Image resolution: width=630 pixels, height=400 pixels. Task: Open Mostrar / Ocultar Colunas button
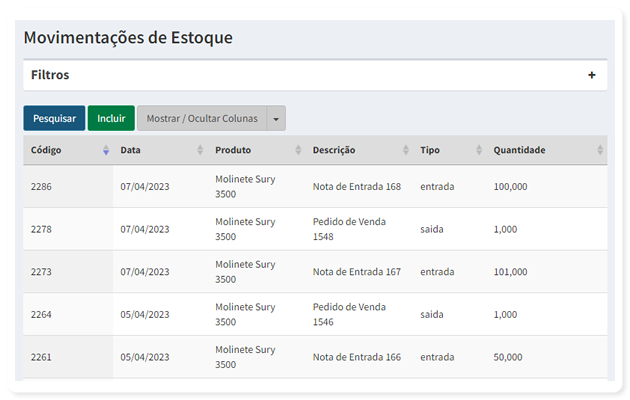(x=202, y=118)
